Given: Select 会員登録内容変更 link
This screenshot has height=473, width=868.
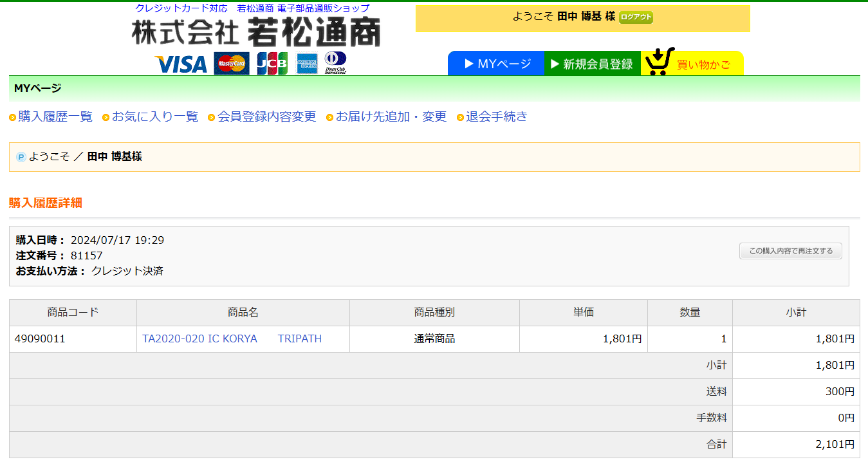Looking at the screenshot, I should (x=266, y=116).
